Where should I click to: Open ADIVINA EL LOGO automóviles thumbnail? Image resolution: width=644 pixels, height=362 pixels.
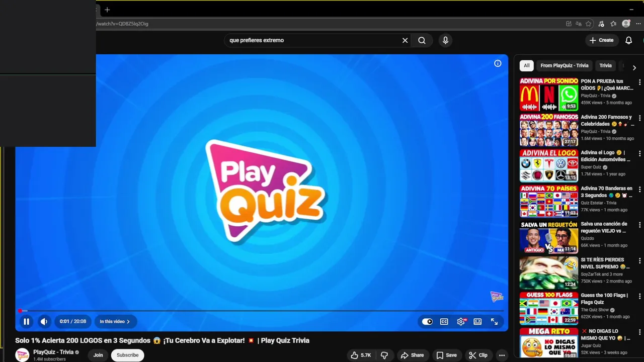pos(549,165)
